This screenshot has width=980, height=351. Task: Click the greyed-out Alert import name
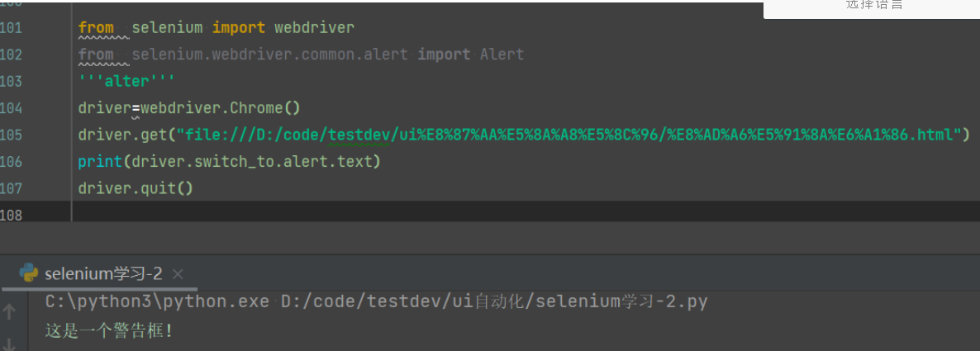502,55
